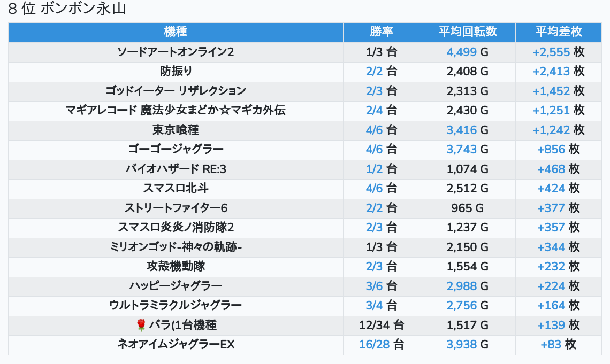The image size is (610, 364).
Task: Select the スマスロ北斗 machine name
Action: tap(176, 188)
